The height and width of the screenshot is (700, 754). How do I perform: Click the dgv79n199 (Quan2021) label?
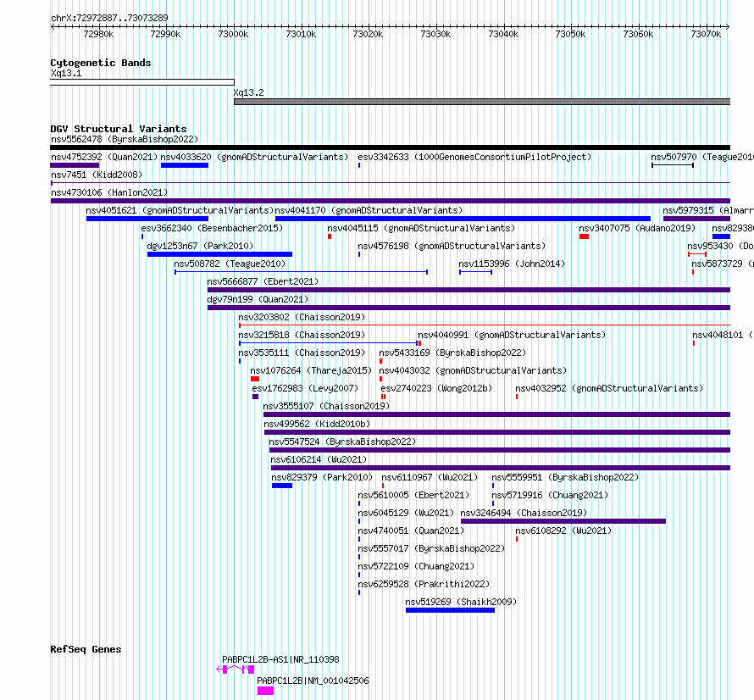(258, 300)
